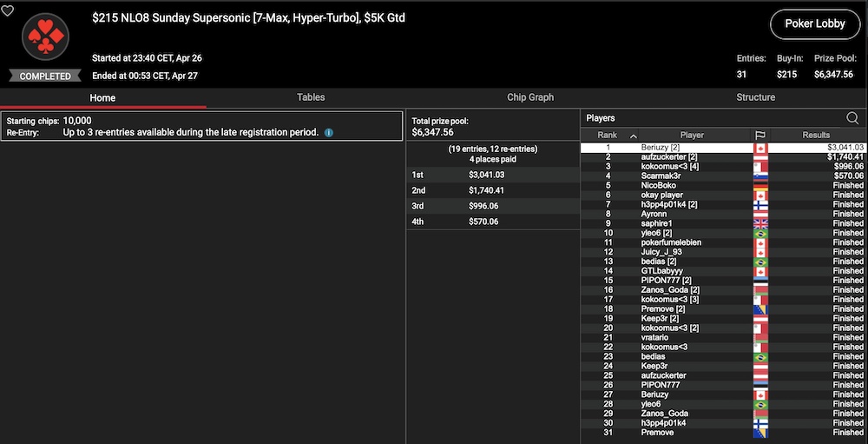This screenshot has width=868, height=444.
Task: Go to the Structure tab
Action: [x=755, y=97]
